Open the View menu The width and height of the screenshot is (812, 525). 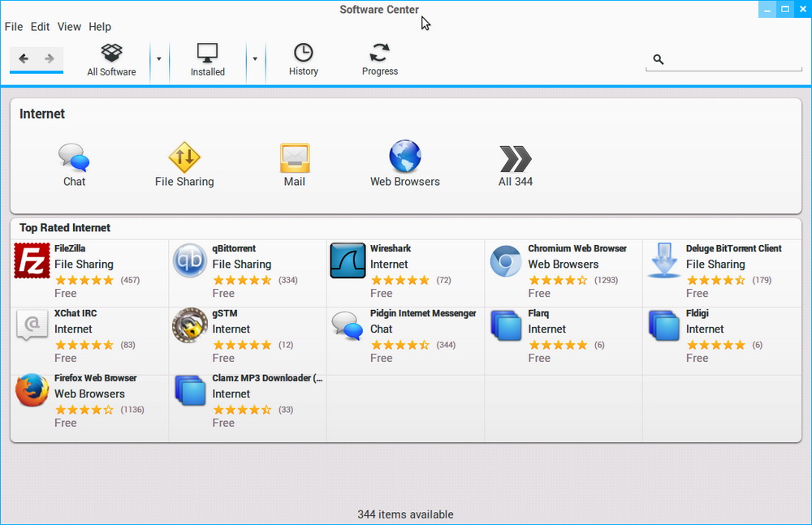(69, 27)
